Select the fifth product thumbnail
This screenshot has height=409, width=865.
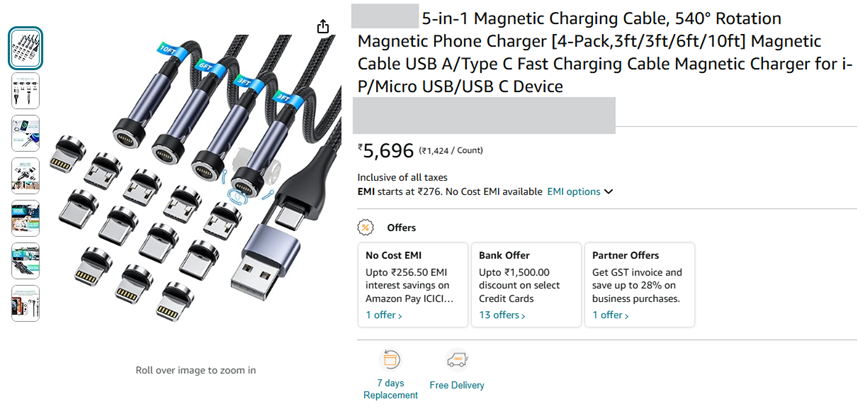(26, 218)
